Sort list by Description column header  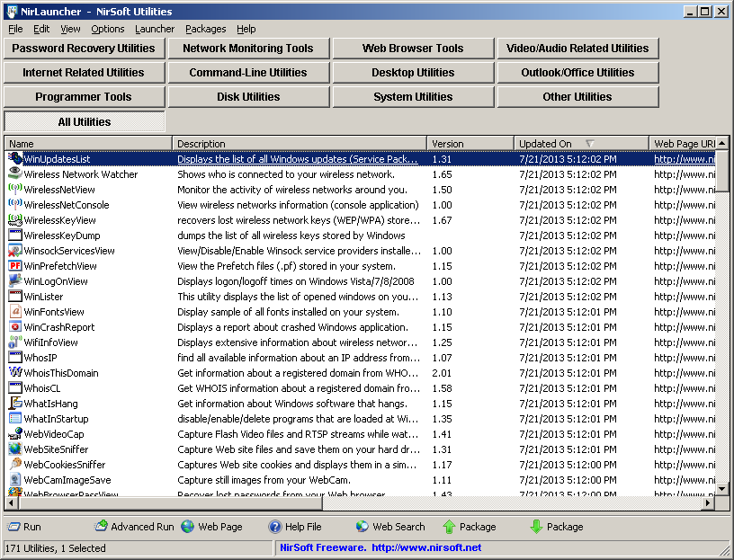[300, 144]
